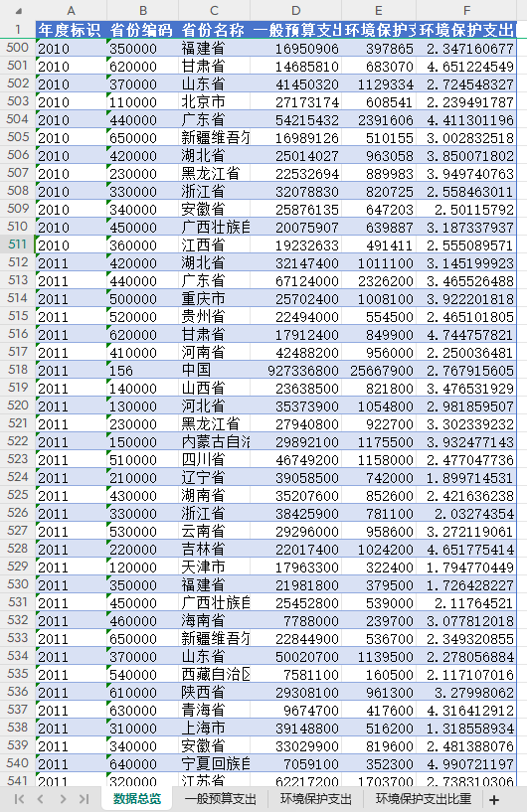Click the 山西省 cell

(214, 388)
